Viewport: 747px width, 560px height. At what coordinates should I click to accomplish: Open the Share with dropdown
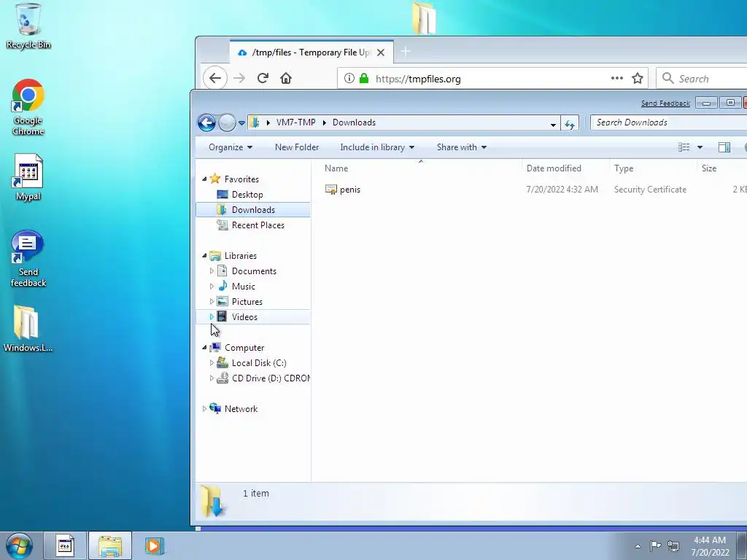462,147
